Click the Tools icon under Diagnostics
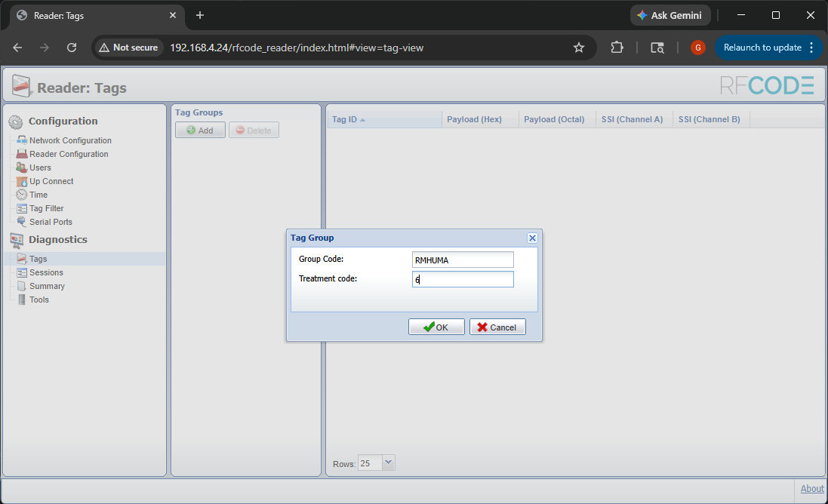Viewport: 828px width, 504px height. pos(22,300)
